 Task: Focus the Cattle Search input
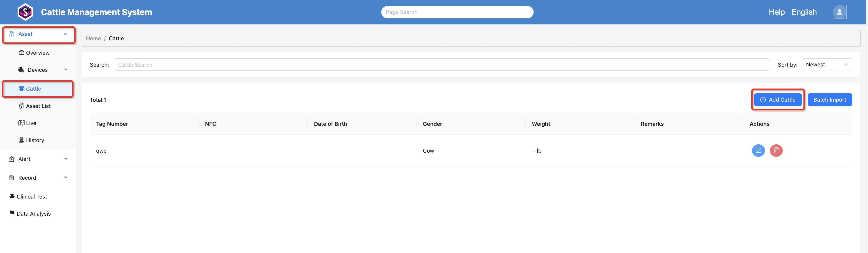(441, 65)
